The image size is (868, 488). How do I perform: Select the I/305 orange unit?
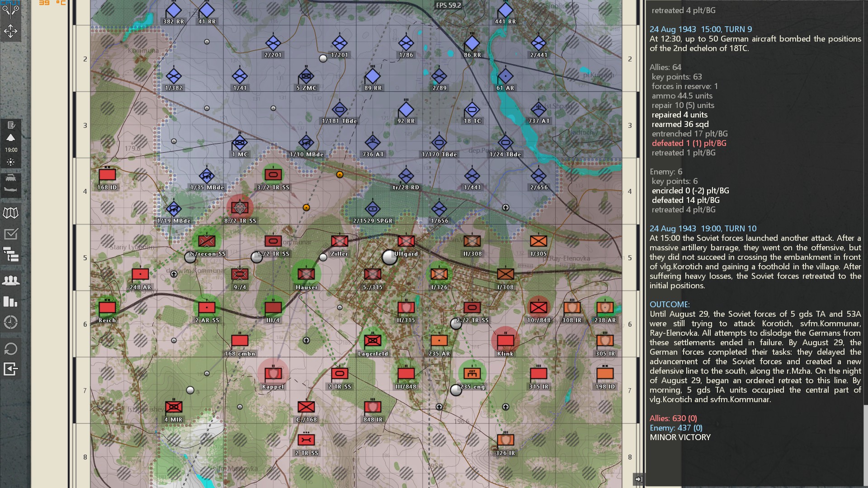[538, 241]
